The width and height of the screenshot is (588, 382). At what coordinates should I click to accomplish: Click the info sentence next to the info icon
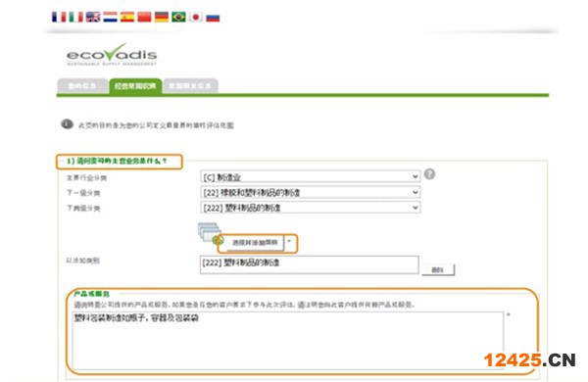156,125
